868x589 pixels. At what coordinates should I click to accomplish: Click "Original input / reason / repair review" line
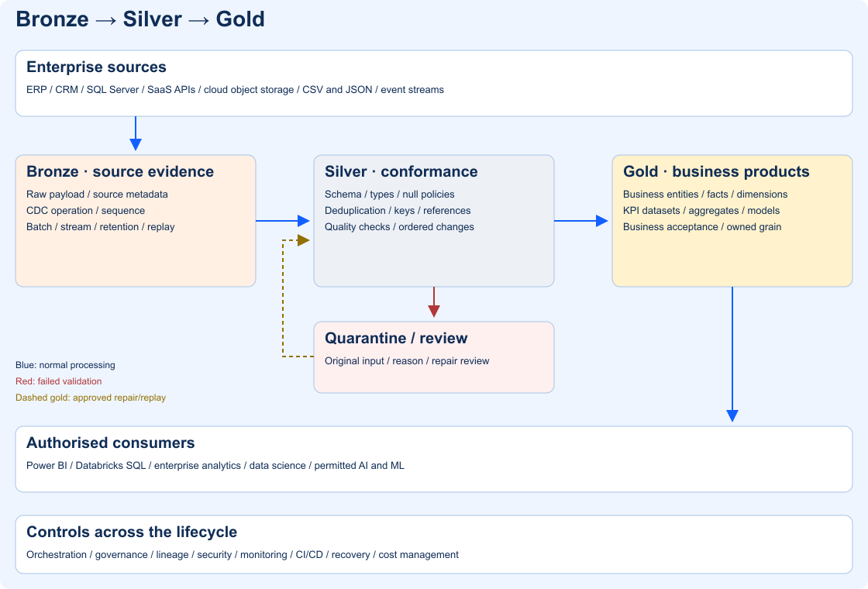pos(407,361)
